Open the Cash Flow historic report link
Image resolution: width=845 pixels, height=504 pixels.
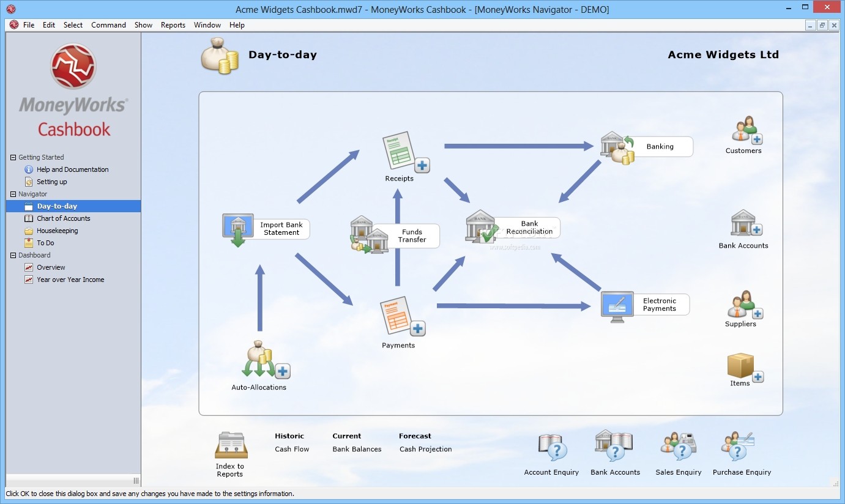(x=292, y=449)
